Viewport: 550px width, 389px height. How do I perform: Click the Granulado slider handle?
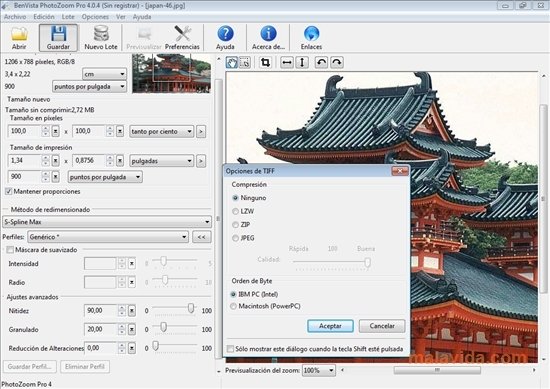(163, 327)
